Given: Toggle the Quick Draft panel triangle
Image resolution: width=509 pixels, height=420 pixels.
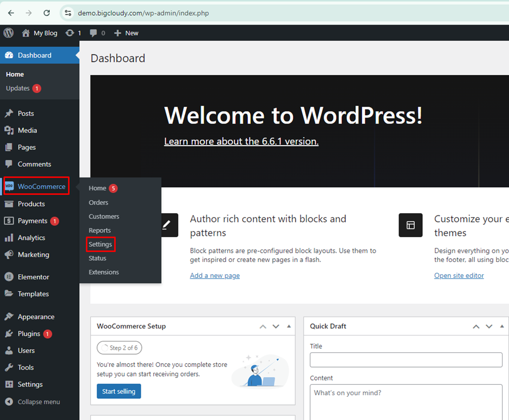Looking at the screenshot, I should [x=502, y=326].
